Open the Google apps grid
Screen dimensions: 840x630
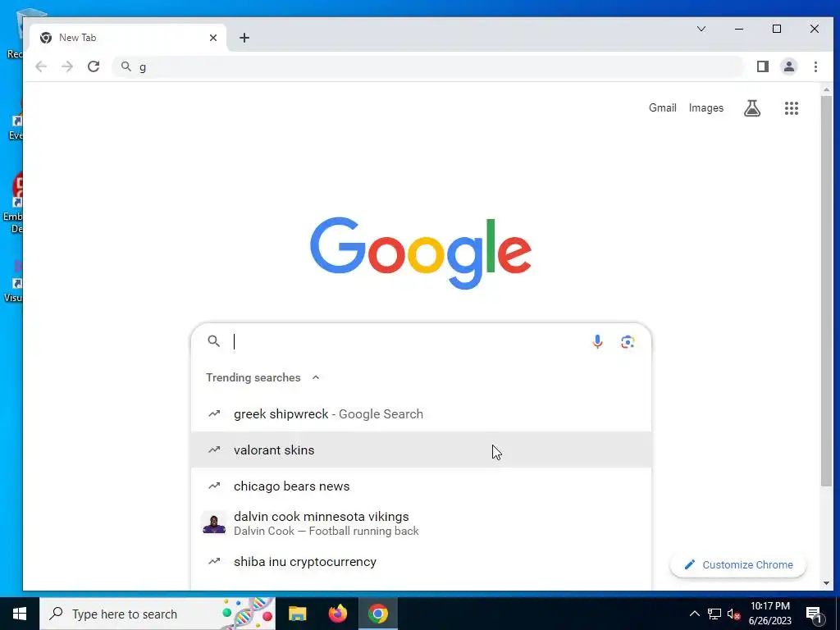click(792, 108)
